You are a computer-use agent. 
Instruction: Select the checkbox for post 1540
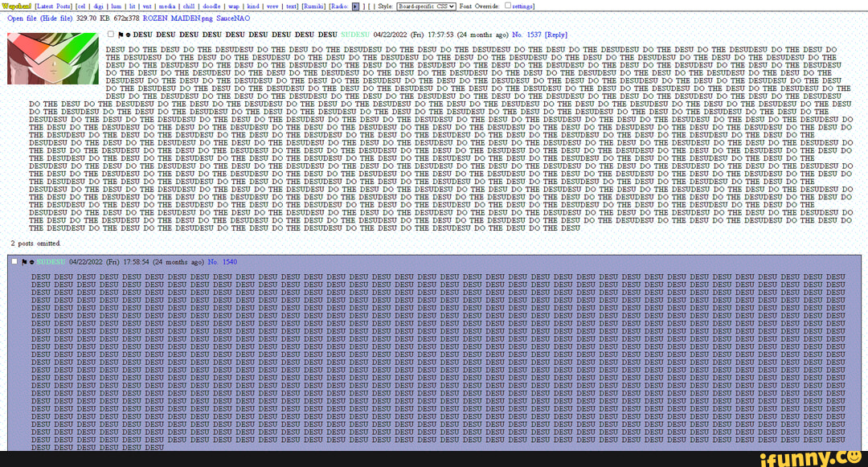pos(15,262)
